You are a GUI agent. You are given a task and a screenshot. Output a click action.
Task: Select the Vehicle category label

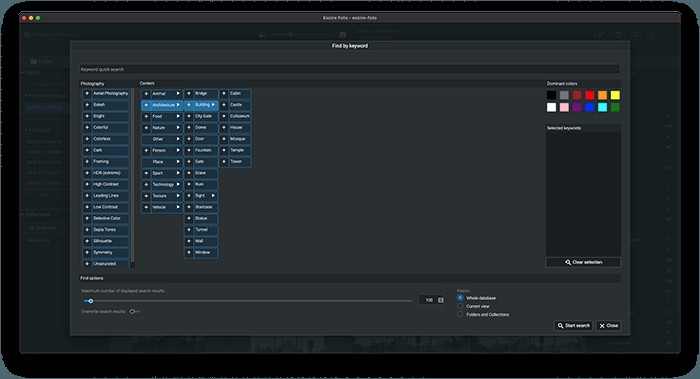pos(159,208)
